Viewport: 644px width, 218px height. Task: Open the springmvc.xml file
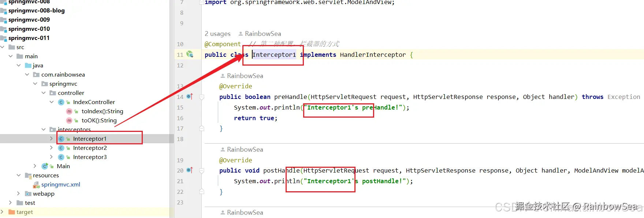point(60,185)
